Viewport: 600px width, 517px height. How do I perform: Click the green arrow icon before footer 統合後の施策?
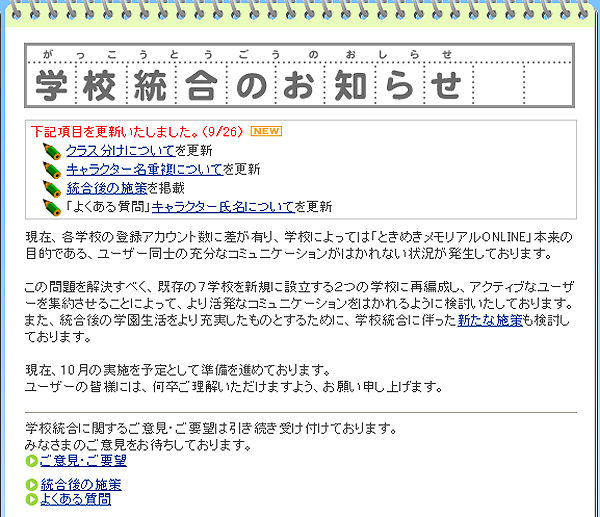coord(31,485)
